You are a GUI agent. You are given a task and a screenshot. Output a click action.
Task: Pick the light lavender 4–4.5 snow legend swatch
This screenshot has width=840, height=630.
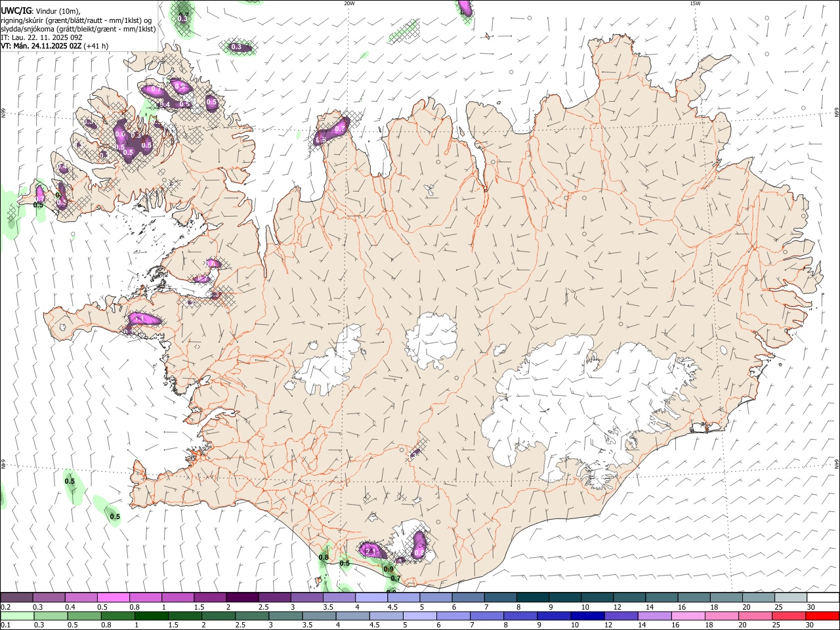[x=371, y=597]
